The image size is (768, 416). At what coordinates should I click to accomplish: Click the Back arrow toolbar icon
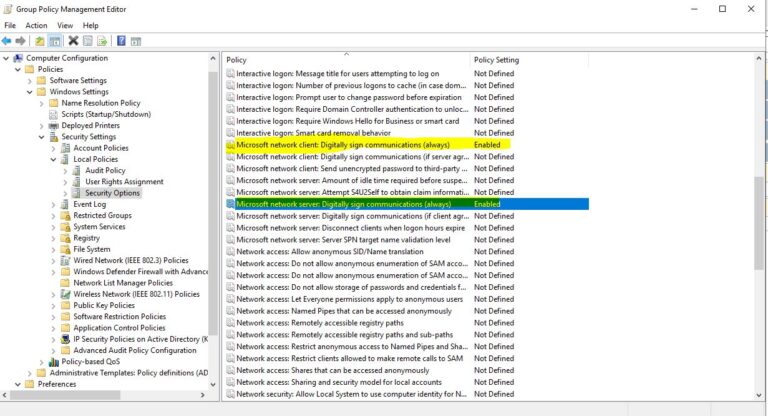(x=7, y=41)
